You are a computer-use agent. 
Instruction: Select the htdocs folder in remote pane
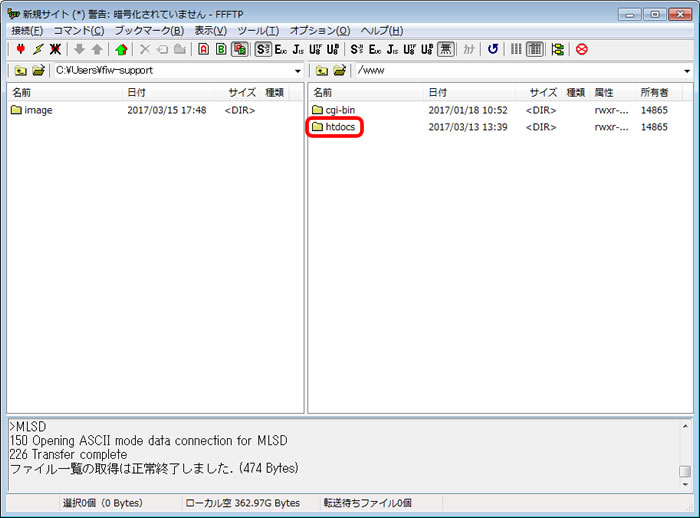click(x=340, y=127)
